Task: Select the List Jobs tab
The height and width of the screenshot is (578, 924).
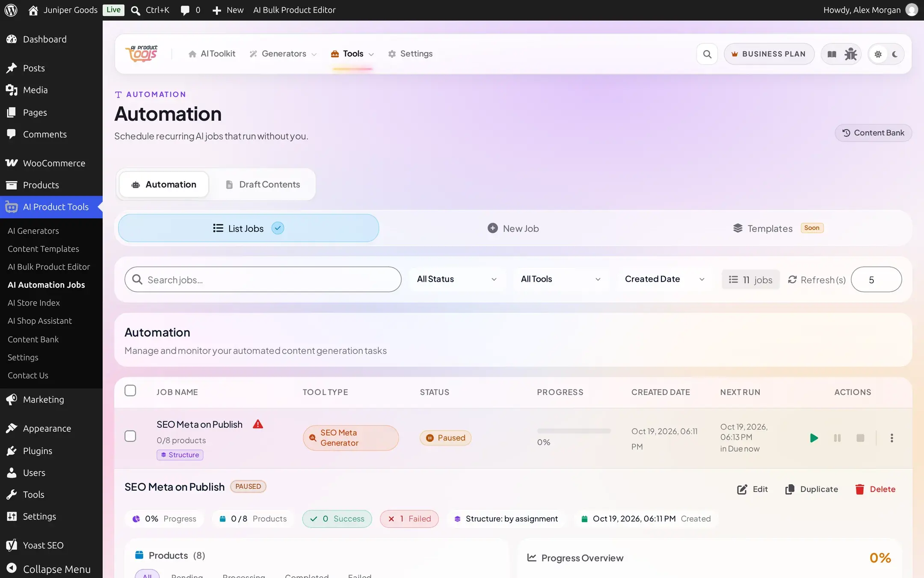Action: (249, 228)
